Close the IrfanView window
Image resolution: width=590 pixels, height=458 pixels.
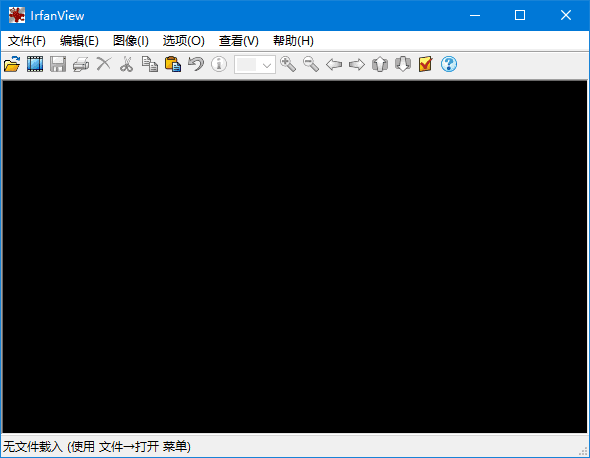pyautogui.click(x=566, y=15)
